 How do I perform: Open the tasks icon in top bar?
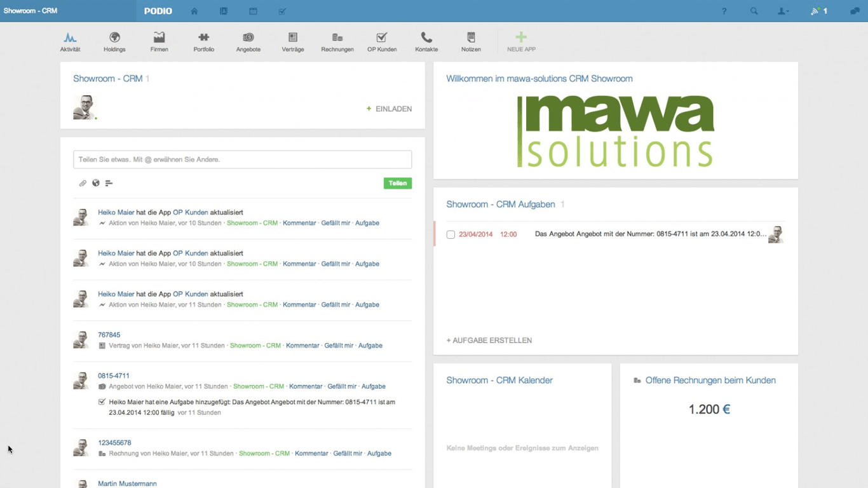pos(282,11)
